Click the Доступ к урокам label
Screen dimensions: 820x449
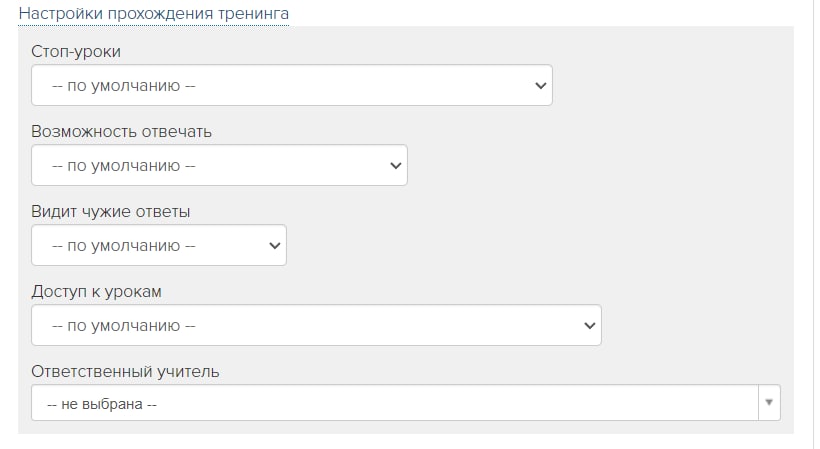click(96, 292)
